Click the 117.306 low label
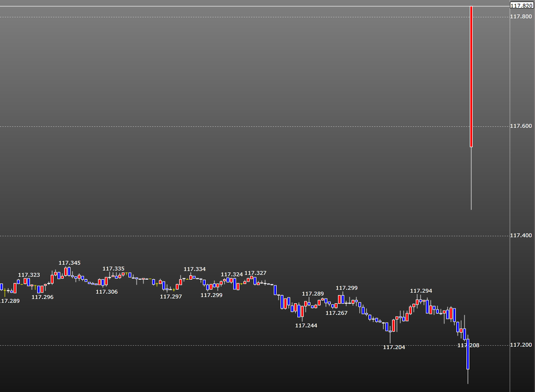 [x=107, y=292]
